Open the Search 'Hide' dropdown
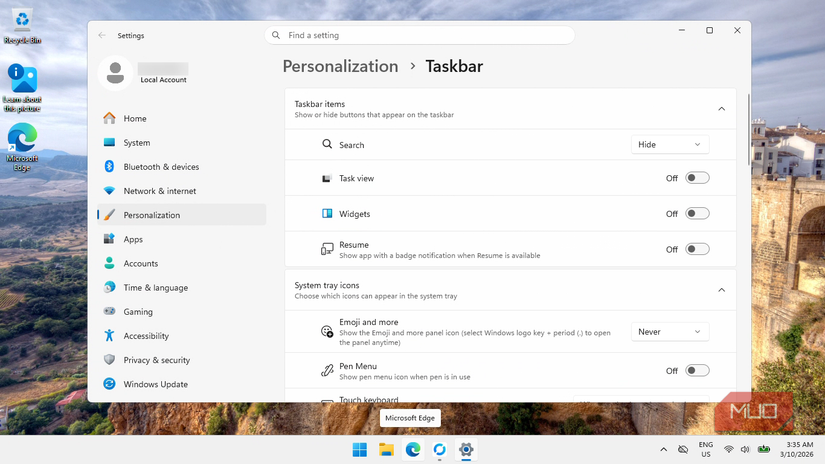825x464 pixels. click(670, 144)
